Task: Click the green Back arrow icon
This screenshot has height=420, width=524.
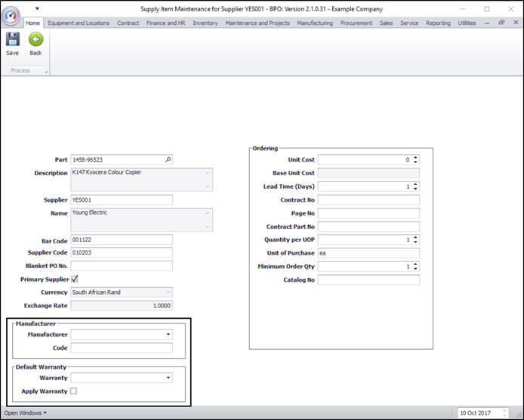Action: click(x=35, y=39)
